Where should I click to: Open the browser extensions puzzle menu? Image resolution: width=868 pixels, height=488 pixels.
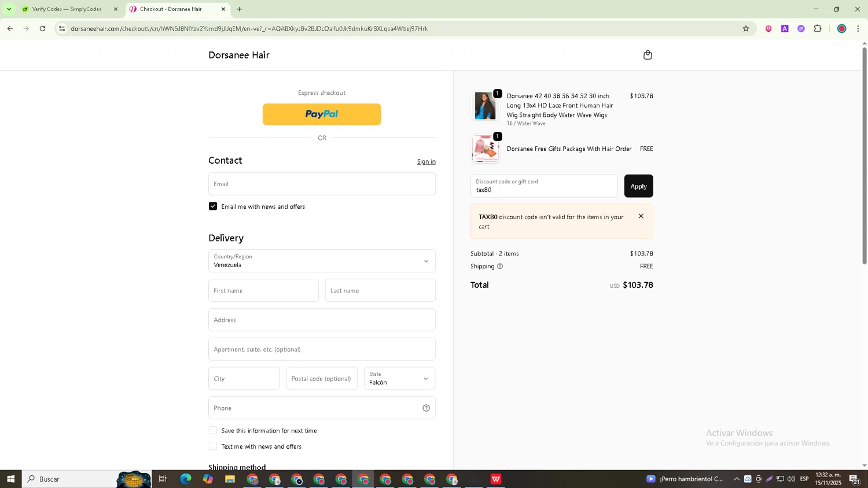click(818, 28)
